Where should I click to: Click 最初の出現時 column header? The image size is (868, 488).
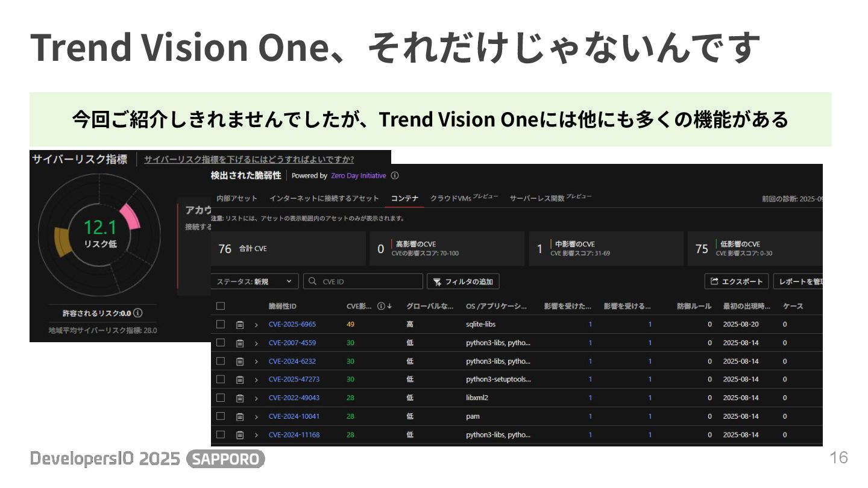(747, 306)
